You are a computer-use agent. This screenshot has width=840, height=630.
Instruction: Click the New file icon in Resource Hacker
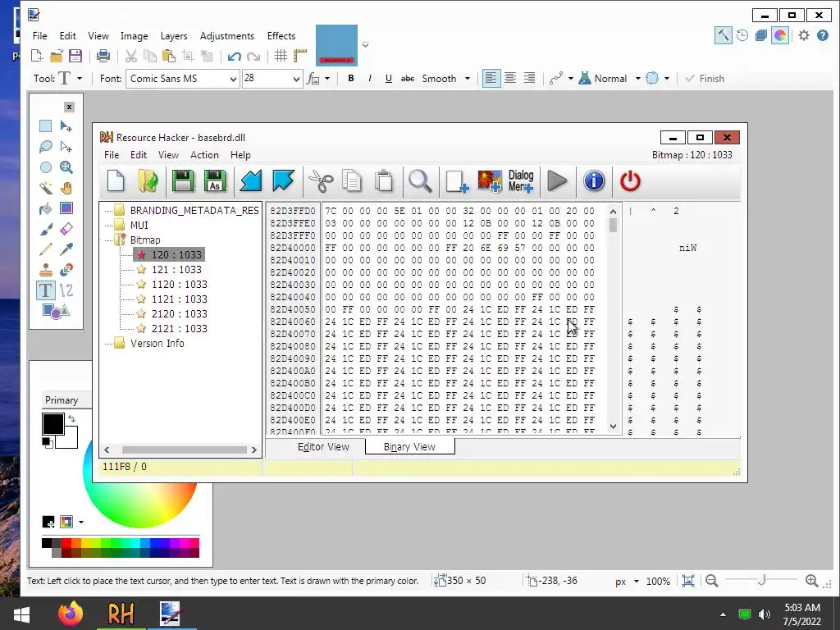tap(116, 181)
